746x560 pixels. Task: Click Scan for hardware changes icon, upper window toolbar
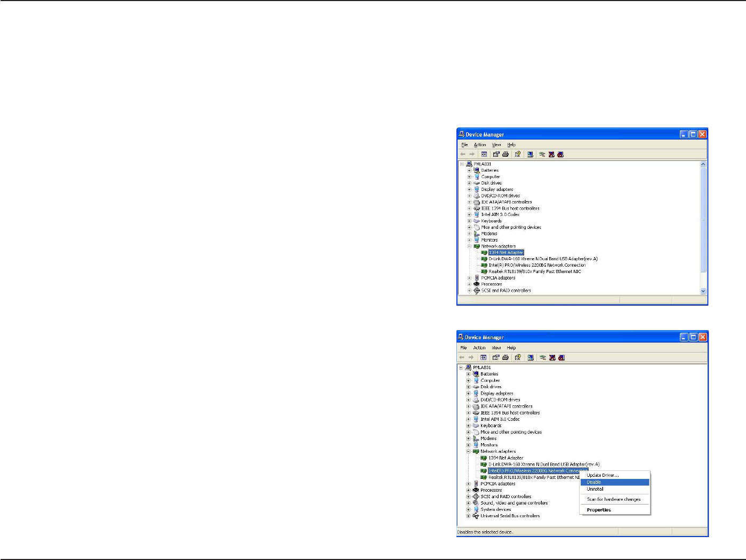tap(530, 154)
